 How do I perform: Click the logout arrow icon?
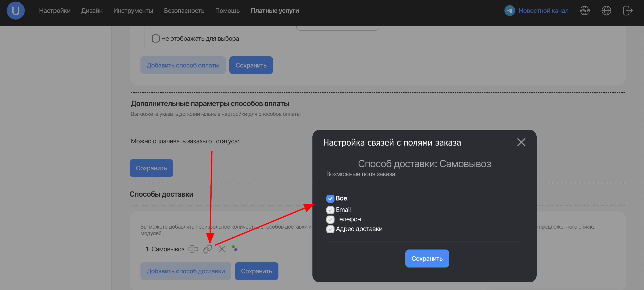click(628, 11)
